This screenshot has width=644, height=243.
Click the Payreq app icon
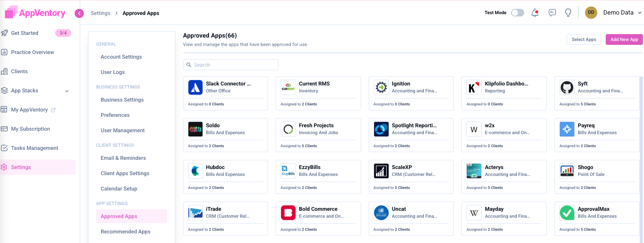(567, 129)
